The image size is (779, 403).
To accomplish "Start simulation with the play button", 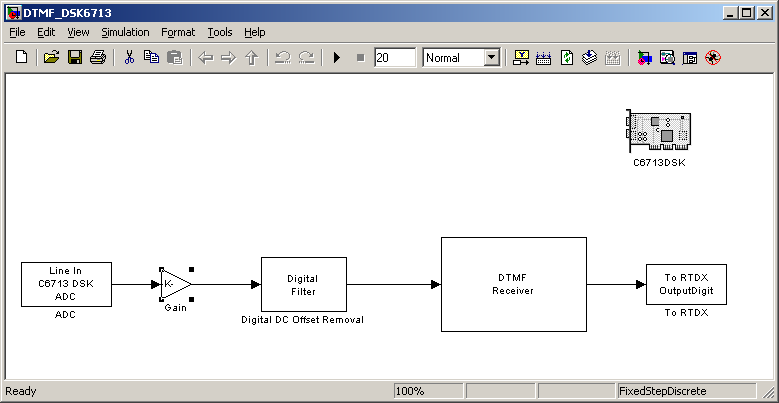I will 337,58.
